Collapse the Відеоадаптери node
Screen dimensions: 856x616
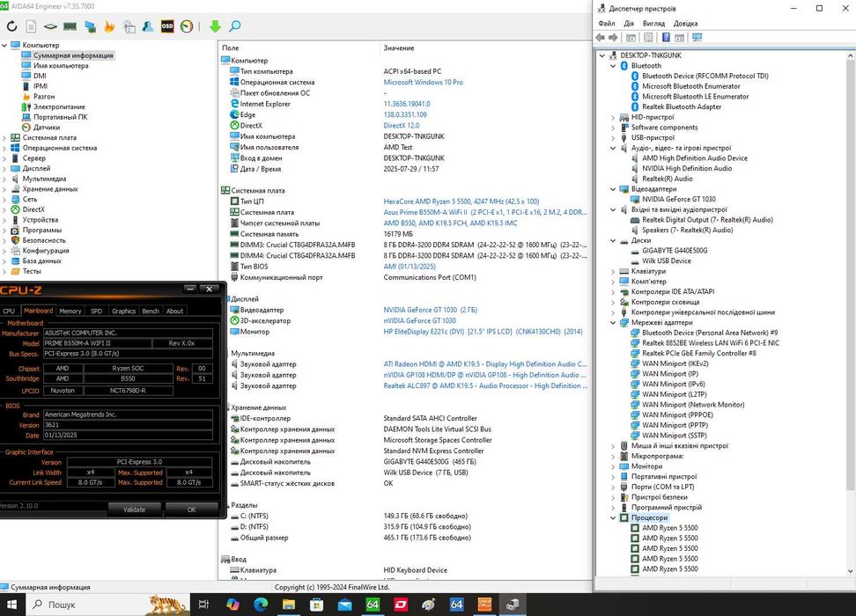[x=613, y=189]
